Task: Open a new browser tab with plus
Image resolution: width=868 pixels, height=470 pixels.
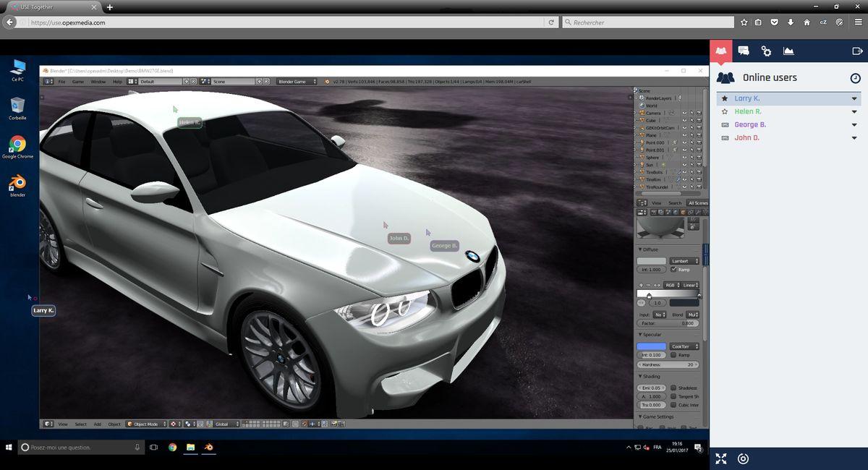Action: point(110,7)
